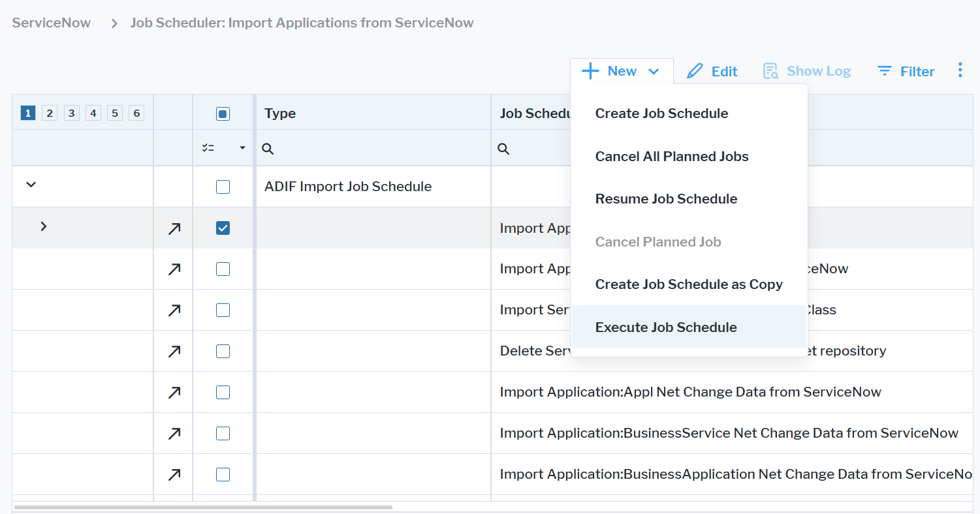Click the horizontal scrollbar at table bottom
This screenshot has width=980, height=514.
pyautogui.click(x=202, y=507)
